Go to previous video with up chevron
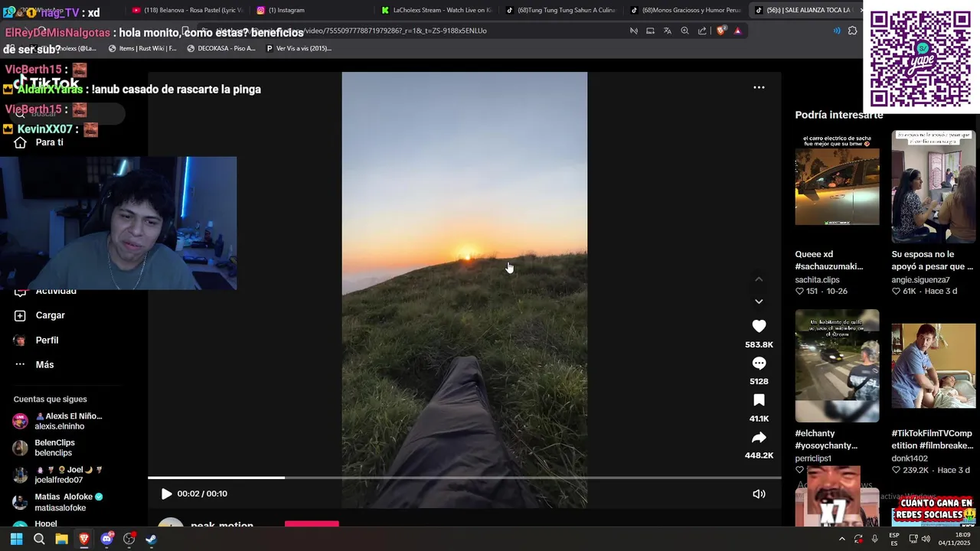 point(759,279)
